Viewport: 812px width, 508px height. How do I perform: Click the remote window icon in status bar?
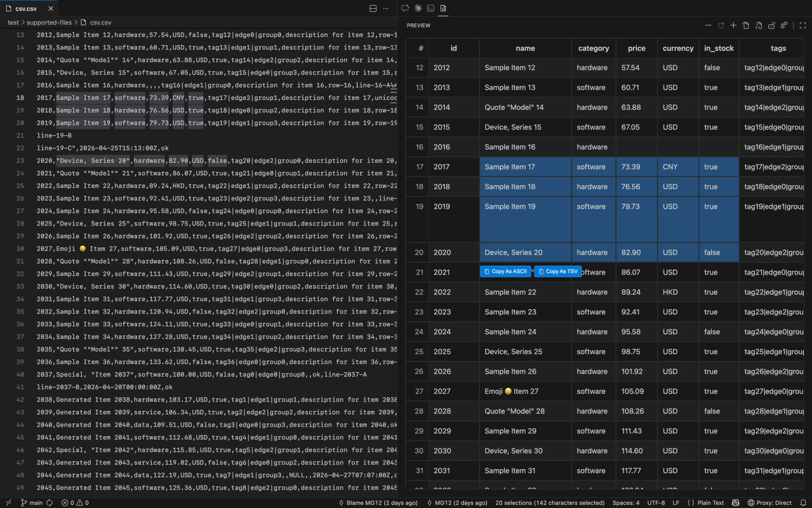[x=8, y=503]
